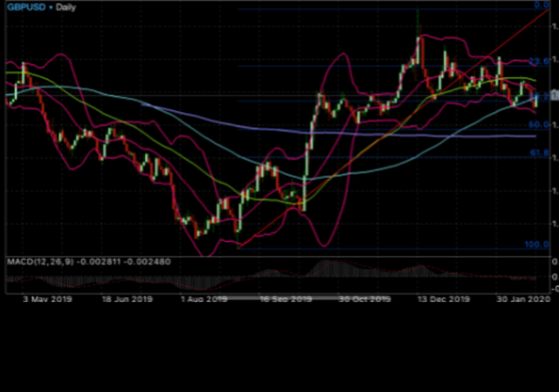The height and width of the screenshot is (392, 559).
Task: Click MACD signal value -0.002480
Action: click(147, 262)
